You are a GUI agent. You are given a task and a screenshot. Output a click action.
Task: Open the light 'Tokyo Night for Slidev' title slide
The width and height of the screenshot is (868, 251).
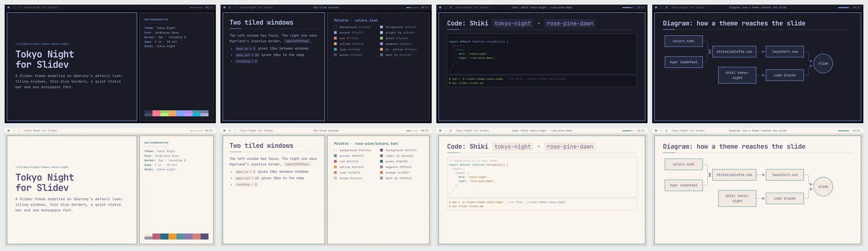pos(110,187)
